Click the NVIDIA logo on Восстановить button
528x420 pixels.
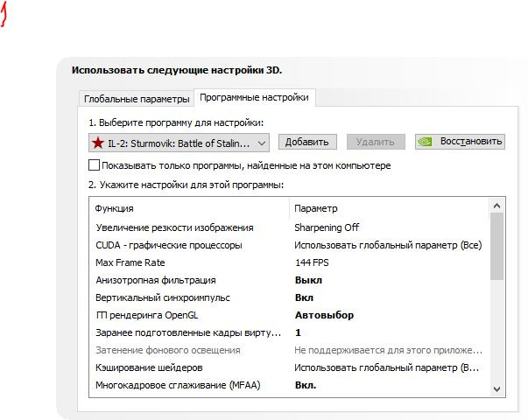[425, 142]
